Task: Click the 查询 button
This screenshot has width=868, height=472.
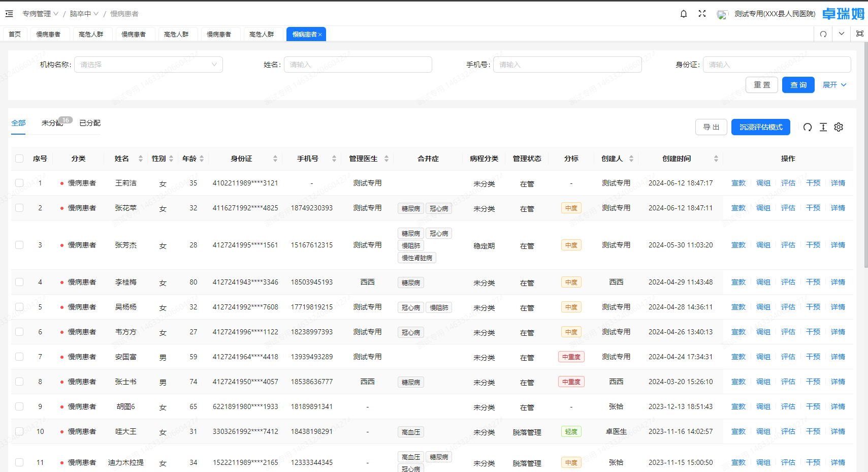Action: pos(798,85)
